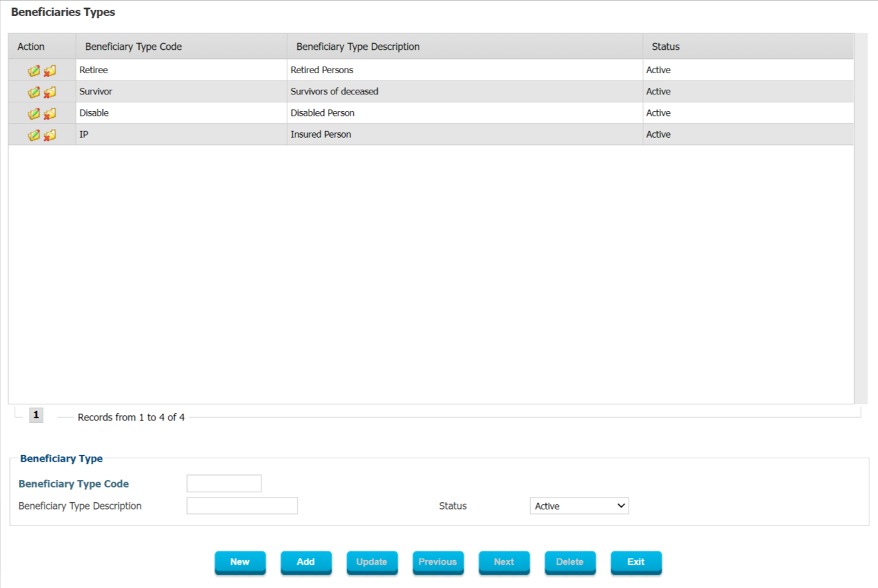Click the Insured Person description cell

coord(465,134)
